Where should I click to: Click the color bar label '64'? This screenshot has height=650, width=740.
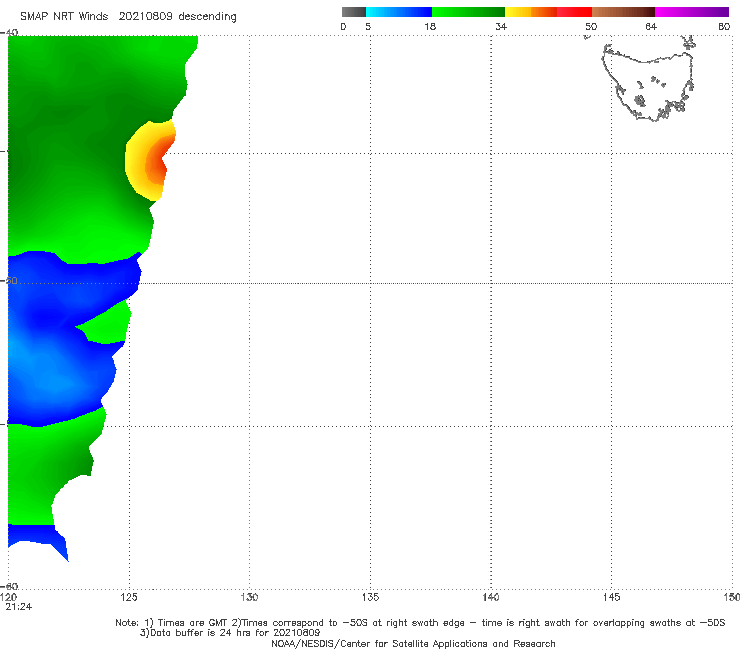[651, 26]
